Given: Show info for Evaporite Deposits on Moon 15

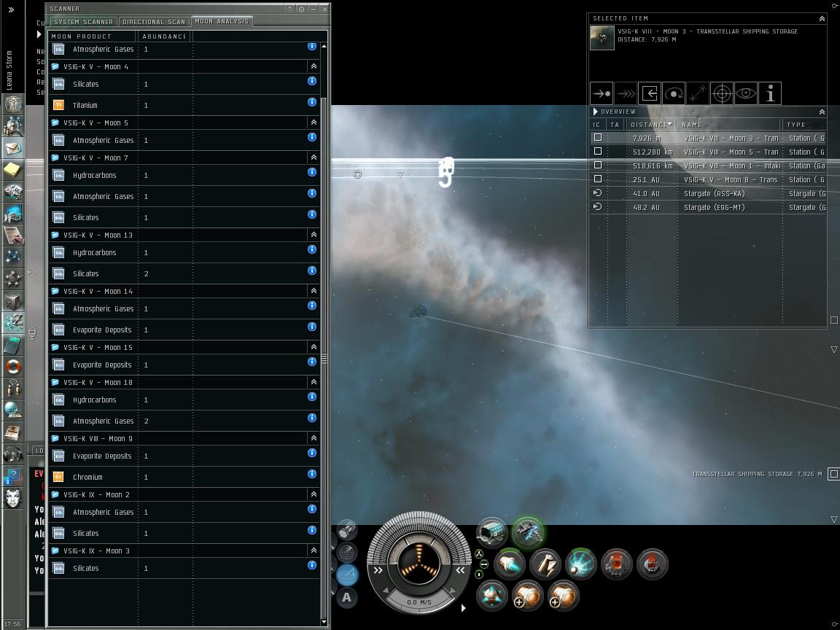Looking at the screenshot, I should click(312, 362).
